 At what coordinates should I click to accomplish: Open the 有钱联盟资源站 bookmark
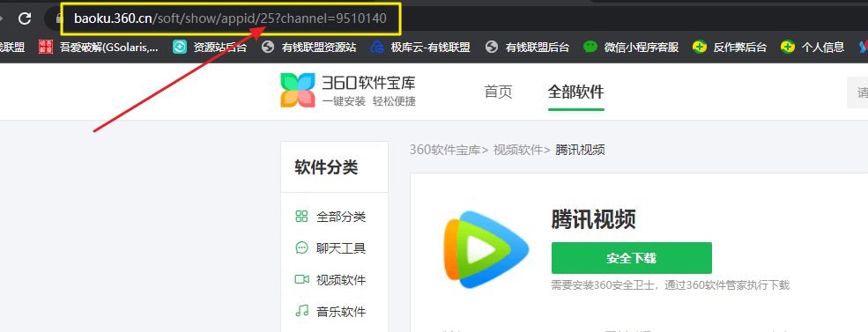pos(309,48)
